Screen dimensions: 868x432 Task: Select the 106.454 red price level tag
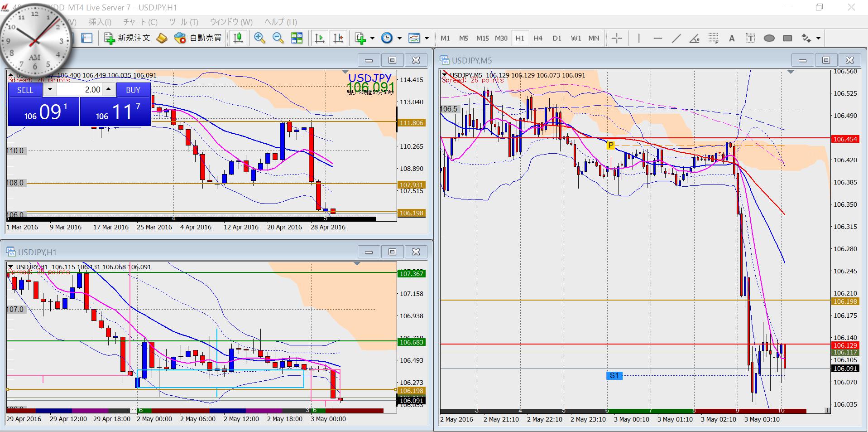(x=845, y=139)
